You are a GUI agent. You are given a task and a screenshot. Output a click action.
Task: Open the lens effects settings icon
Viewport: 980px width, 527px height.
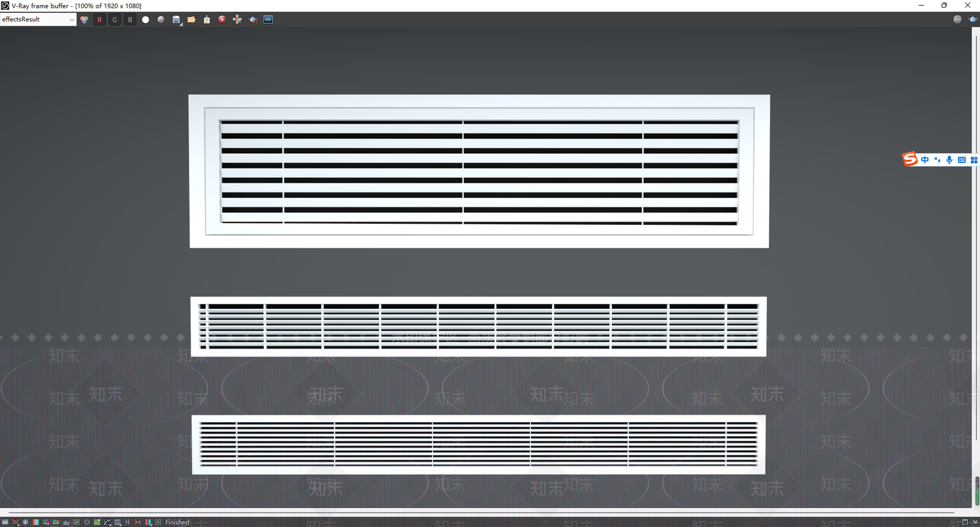[x=158, y=522]
